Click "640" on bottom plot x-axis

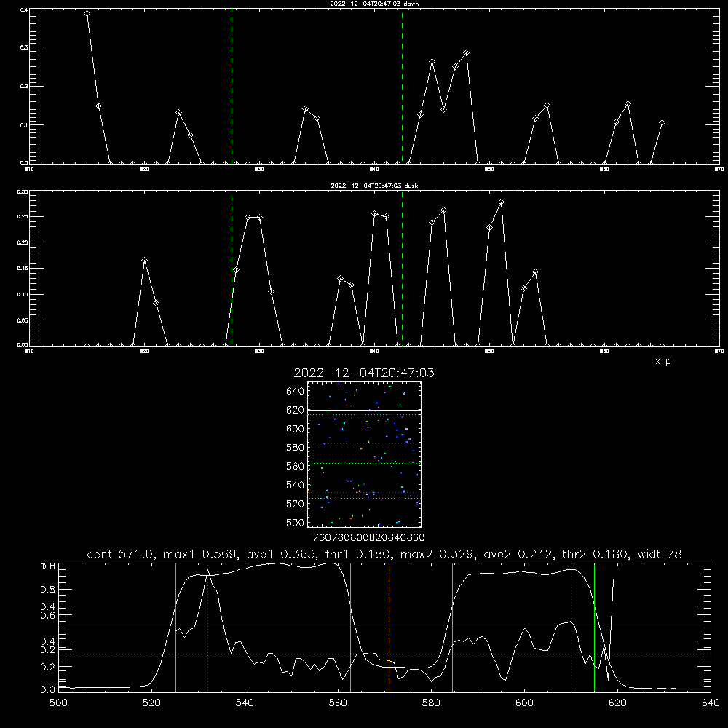pyautogui.click(x=711, y=703)
